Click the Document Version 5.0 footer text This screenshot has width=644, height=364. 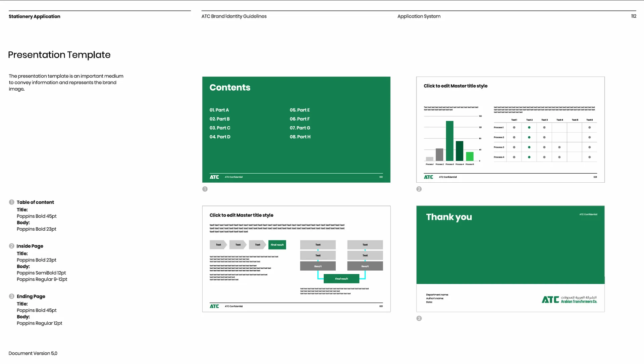pyautogui.click(x=33, y=353)
